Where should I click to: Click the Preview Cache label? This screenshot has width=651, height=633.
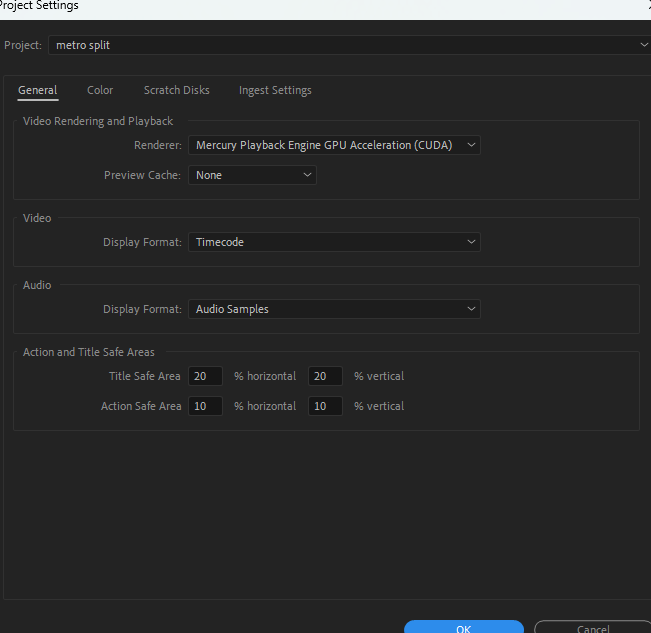point(142,175)
